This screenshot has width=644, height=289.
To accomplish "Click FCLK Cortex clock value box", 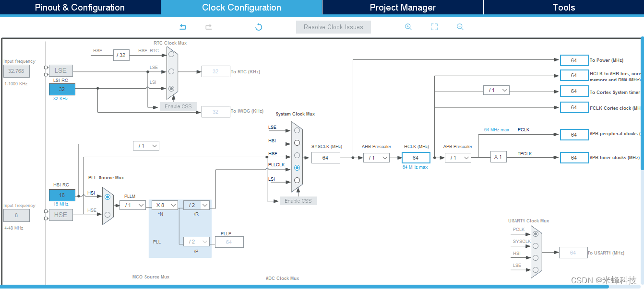I will coord(574,107).
